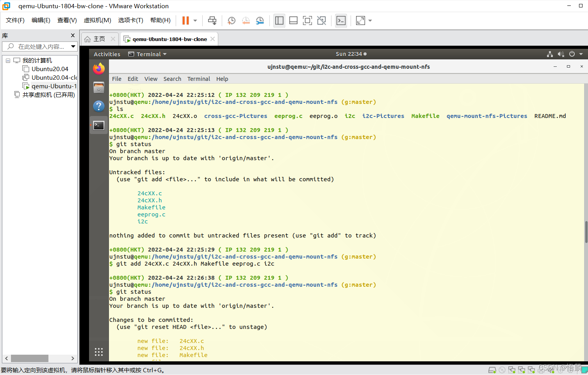The height and width of the screenshot is (375, 588).
Task: Show applications grid in Ubuntu dock
Action: point(99,352)
